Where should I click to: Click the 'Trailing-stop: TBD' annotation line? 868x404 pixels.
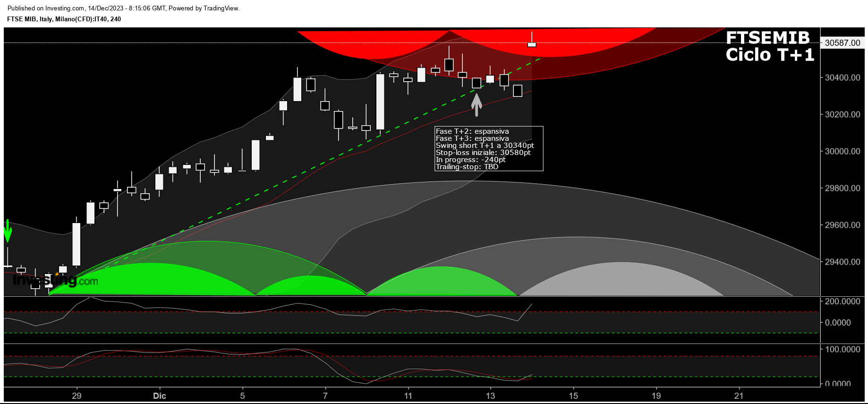point(467,167)
